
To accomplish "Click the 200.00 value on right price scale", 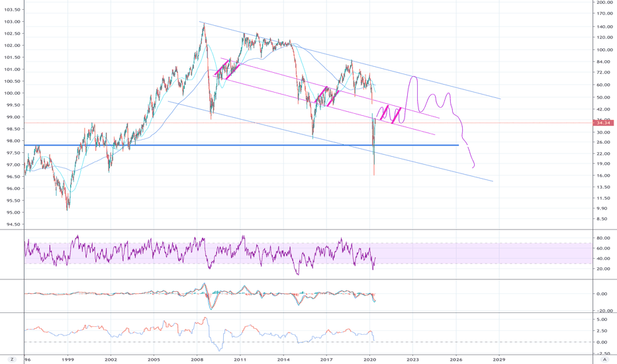I will coord(604,3).
